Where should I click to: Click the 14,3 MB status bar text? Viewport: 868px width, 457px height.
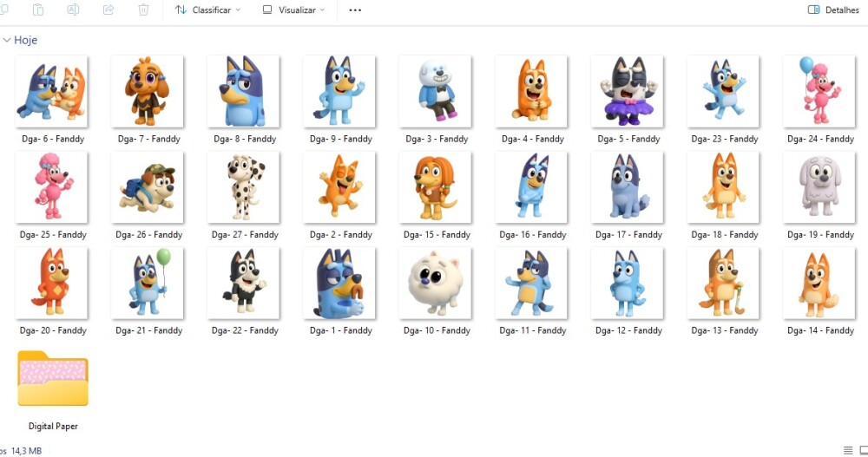tap(27, 451)
